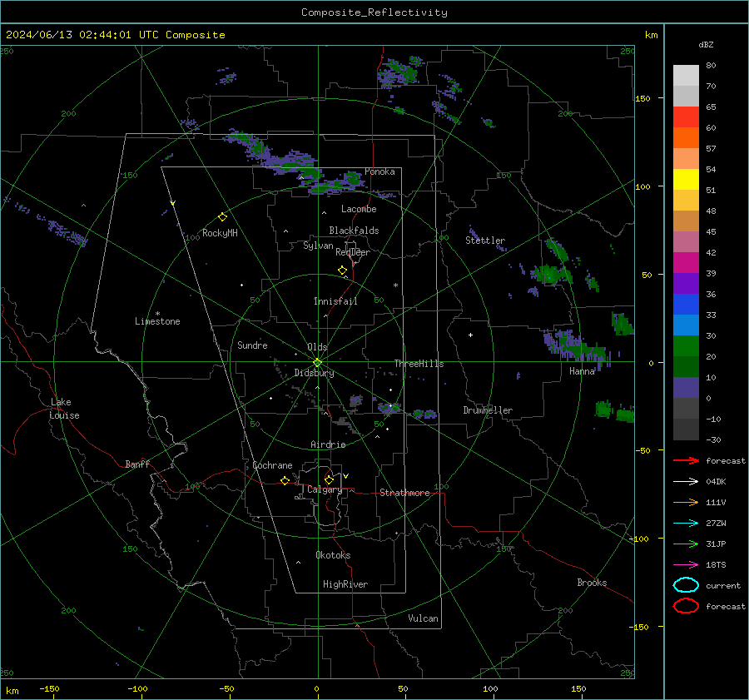Click the yellow diamond marker below Cochrane
This screenshot has height=700, width=749.
(285, 480)
